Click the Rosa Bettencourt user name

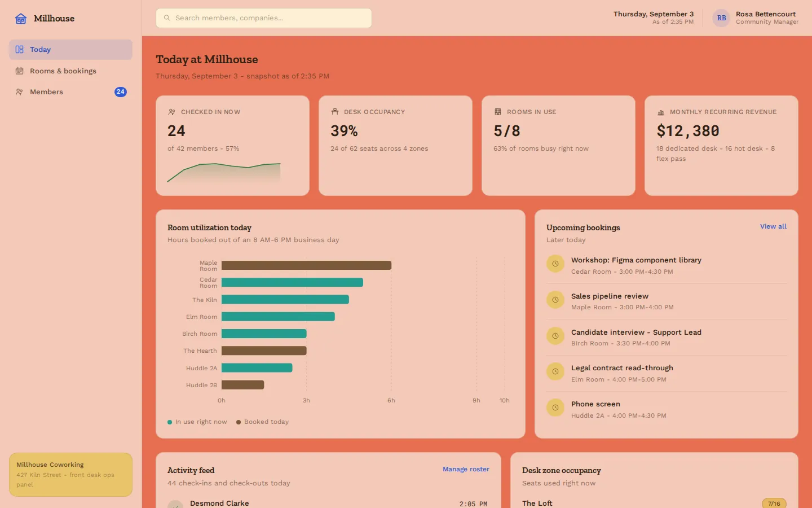click(x=766, y=14)
